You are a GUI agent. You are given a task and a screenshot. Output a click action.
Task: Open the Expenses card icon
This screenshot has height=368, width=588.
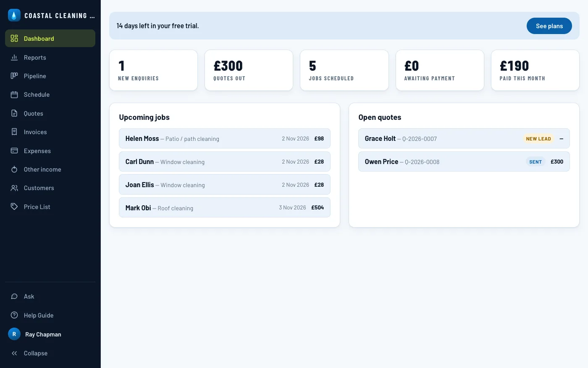[x=14, y=151]
